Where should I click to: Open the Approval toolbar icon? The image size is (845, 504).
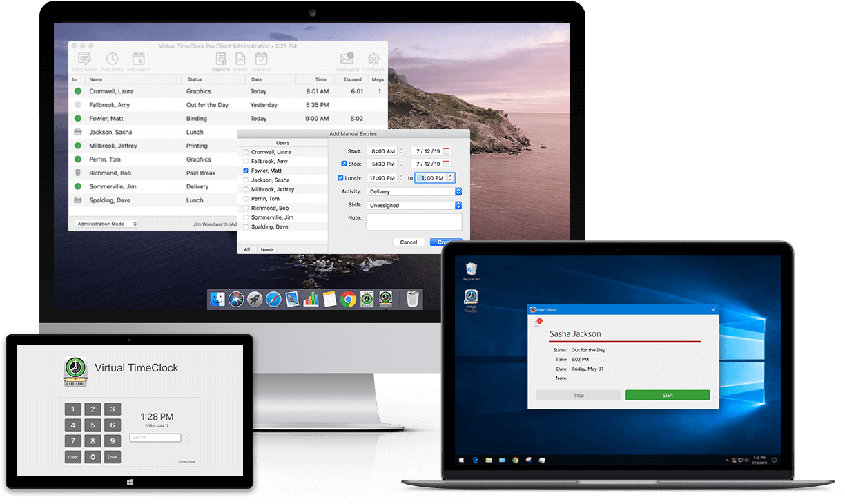(x=261, y=60)
